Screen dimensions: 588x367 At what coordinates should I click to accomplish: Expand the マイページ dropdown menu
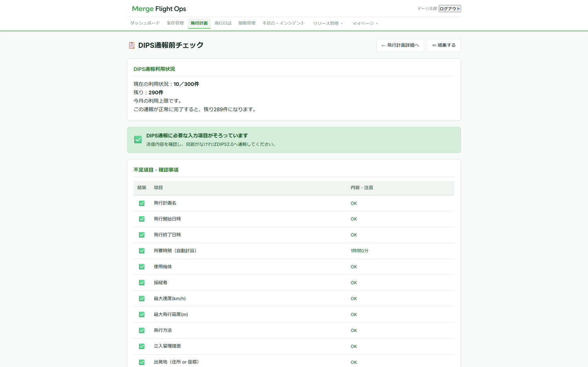tap(365, 24)
